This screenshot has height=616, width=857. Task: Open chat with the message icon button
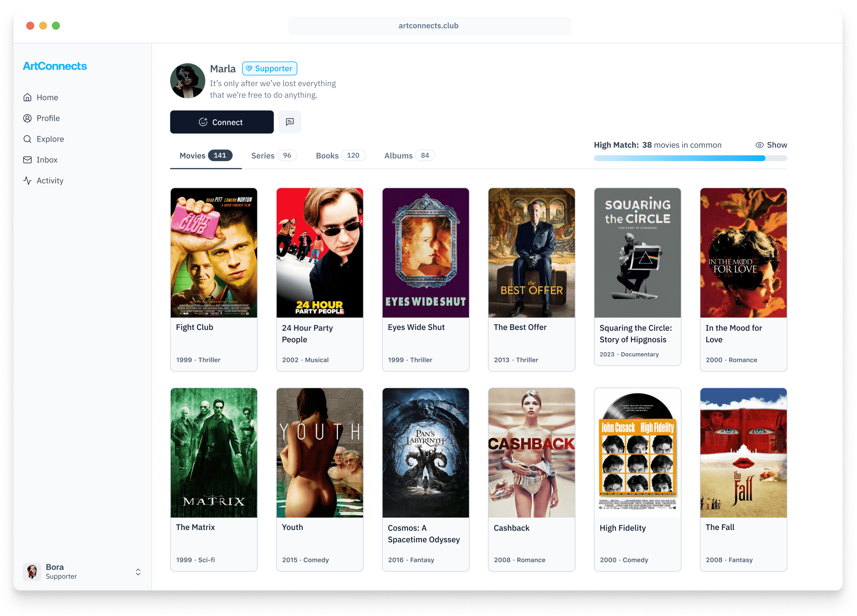click(x=290, y=122)
